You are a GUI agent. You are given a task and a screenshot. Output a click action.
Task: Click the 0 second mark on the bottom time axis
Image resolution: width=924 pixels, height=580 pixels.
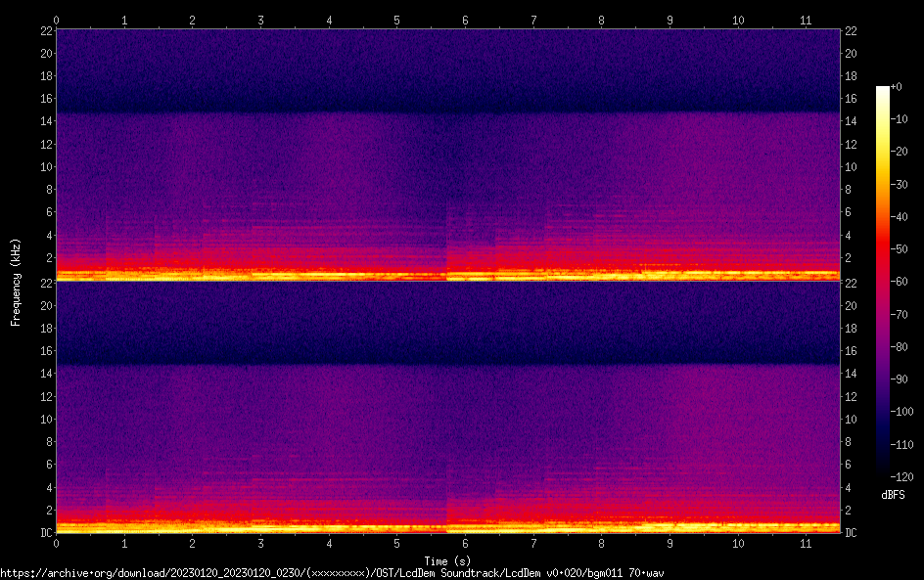pyautogui.click(x=57, y=543)
